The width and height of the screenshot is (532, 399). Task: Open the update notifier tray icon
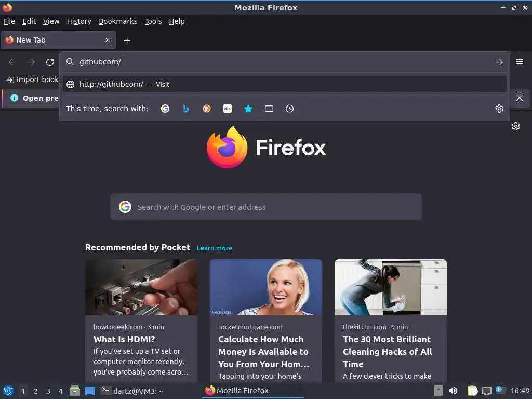(x=500, y=390)
